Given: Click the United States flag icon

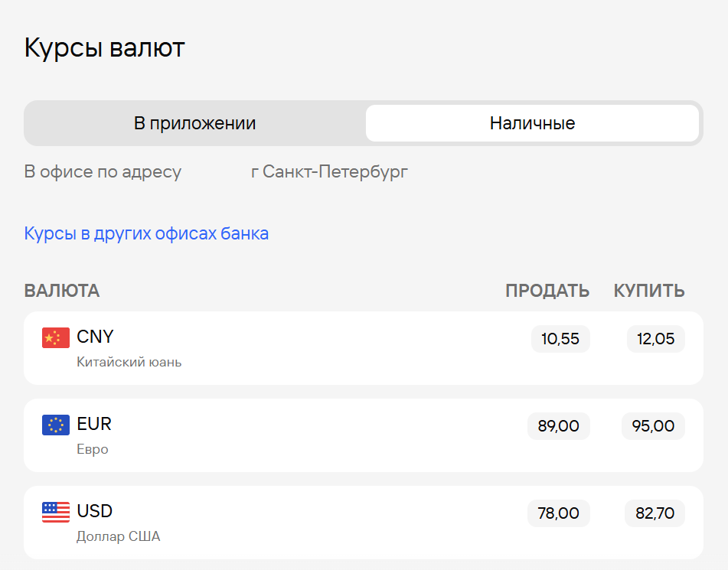Looking at the screenshot, I should pos(56,512).
